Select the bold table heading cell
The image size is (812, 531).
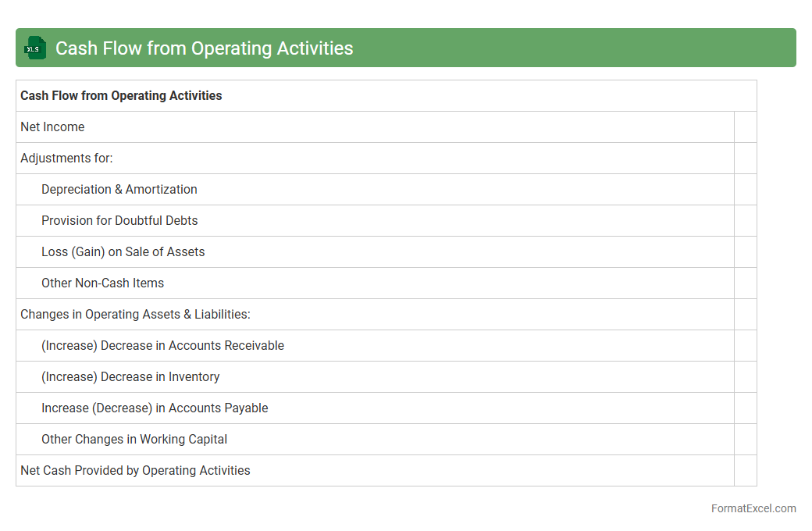(121, 96)
